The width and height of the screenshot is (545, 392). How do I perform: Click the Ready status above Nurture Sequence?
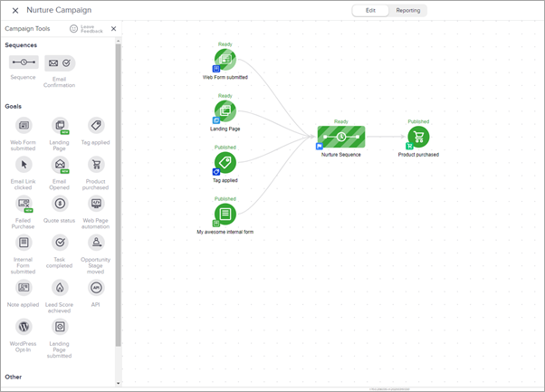click(x=341, y=121)
